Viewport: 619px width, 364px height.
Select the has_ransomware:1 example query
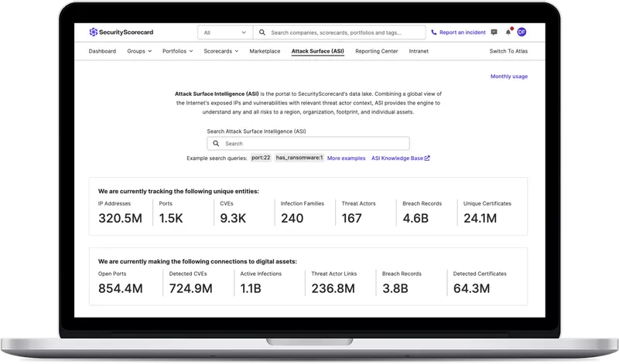299,158
